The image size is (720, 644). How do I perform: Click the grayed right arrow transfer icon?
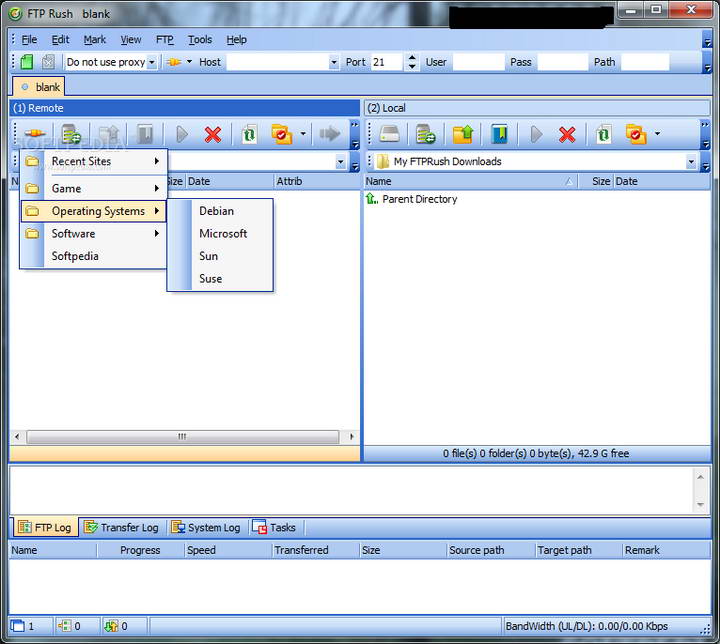tap(330, 134)
